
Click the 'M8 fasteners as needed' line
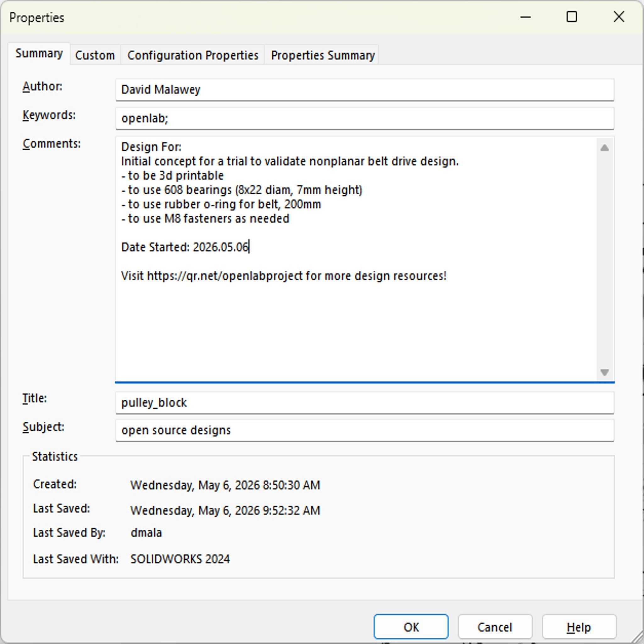(205, 219)
